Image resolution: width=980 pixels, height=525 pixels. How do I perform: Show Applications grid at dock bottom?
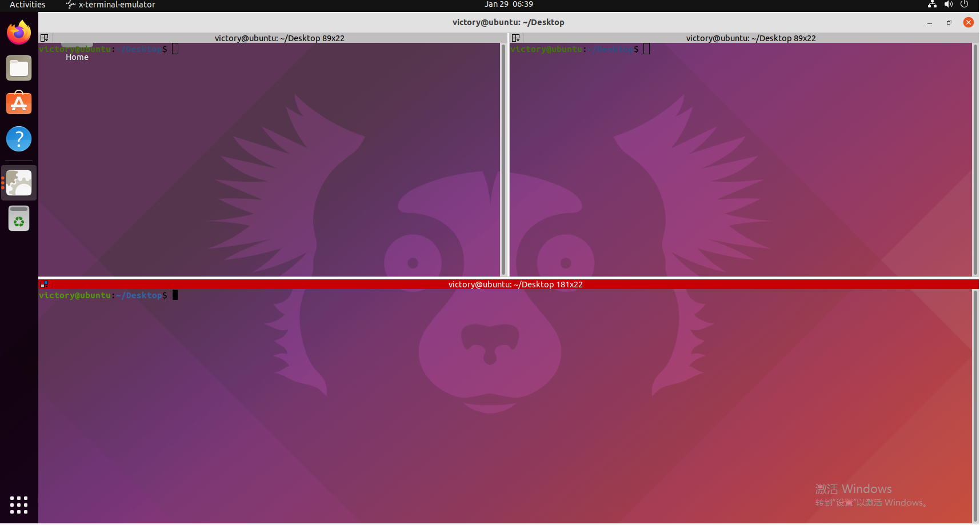click(x=19, y=504)
